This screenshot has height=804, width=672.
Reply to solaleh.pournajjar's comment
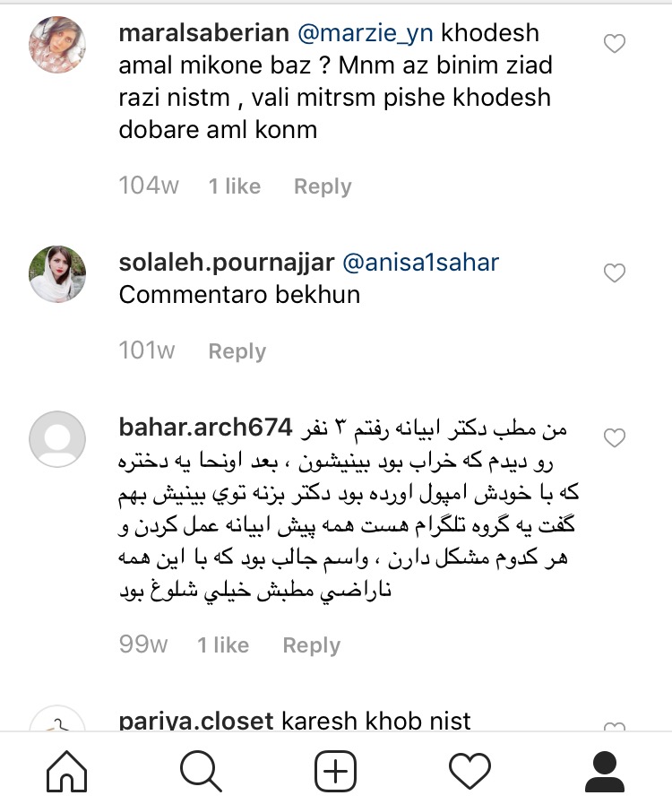click(x=237, y=351)
